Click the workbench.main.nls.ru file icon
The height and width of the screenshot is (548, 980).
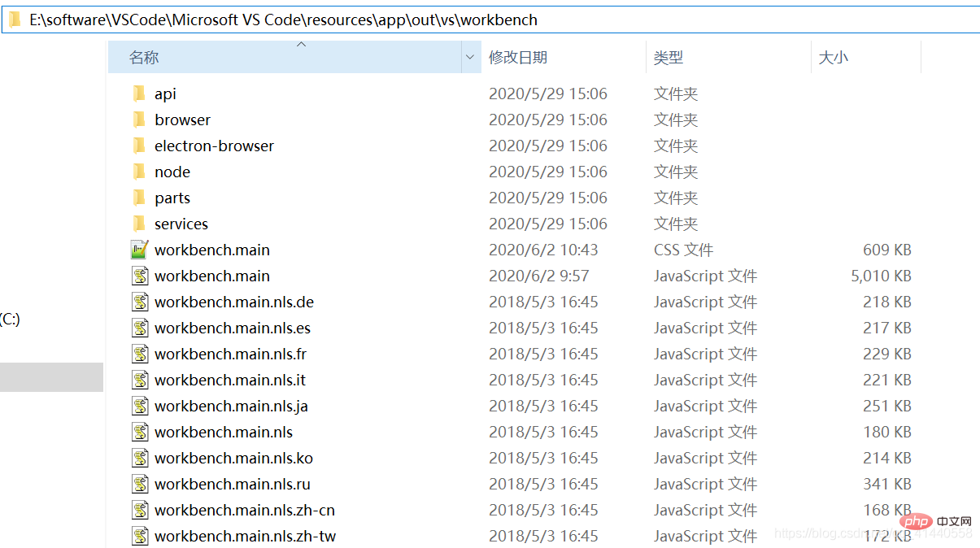click(x=140, y=484)
